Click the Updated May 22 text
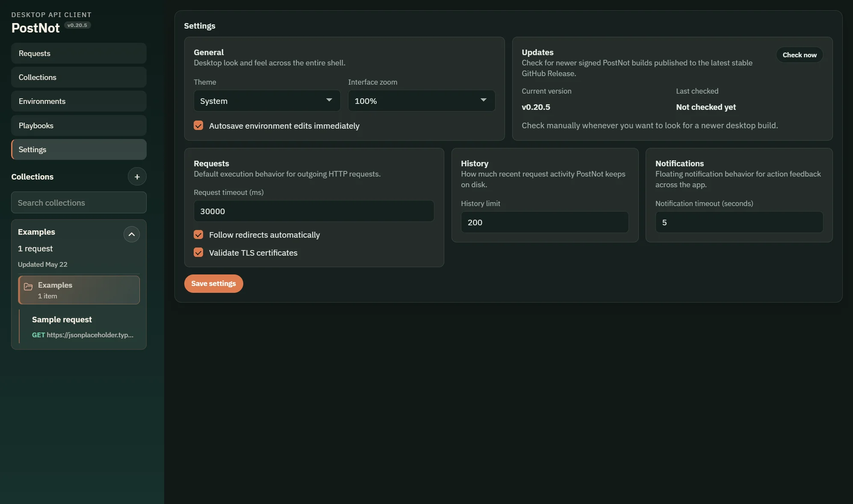Image resolution: width=853 pixels, height=504 pixels. [x=42, y=264]
